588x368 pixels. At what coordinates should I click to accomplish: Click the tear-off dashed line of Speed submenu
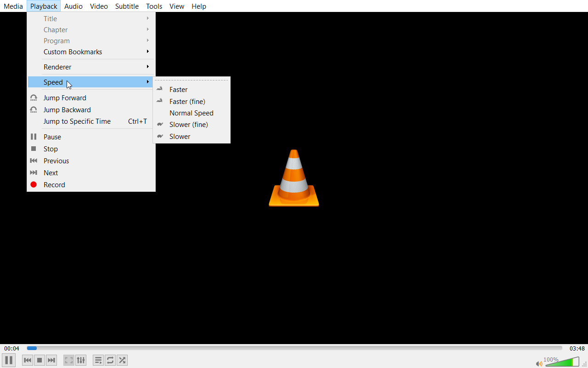[x=192, y=80]
